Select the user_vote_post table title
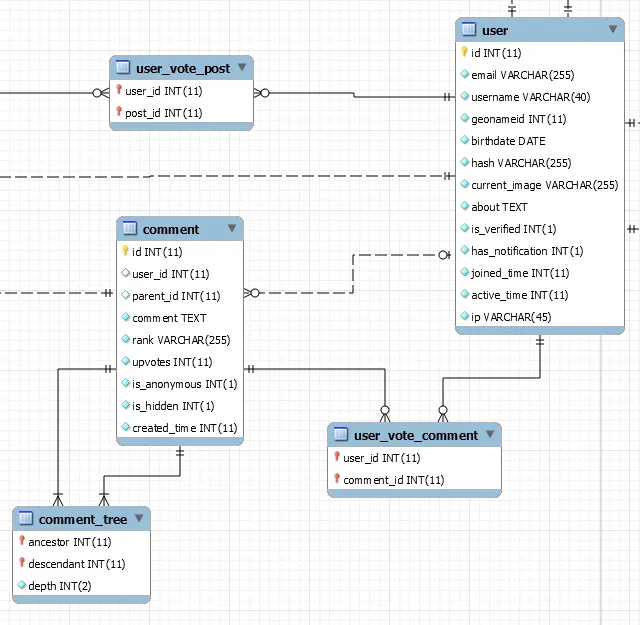640x625 pixels. (x=183, y=69)
